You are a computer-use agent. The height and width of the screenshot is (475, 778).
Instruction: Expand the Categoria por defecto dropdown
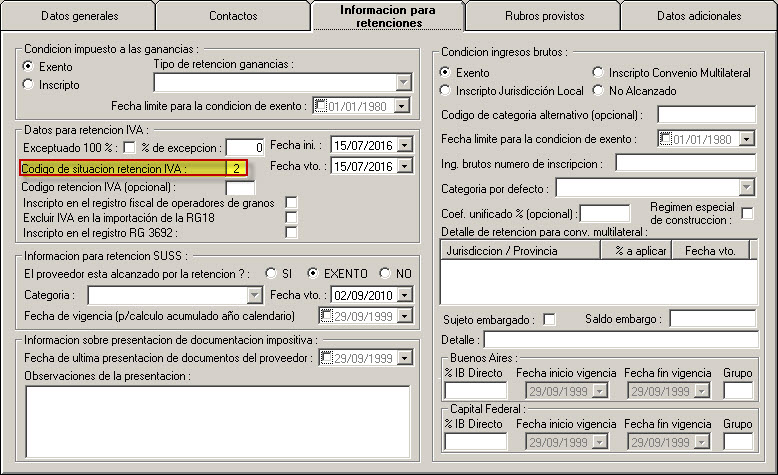pyautogui.click(x=746, y=187)
